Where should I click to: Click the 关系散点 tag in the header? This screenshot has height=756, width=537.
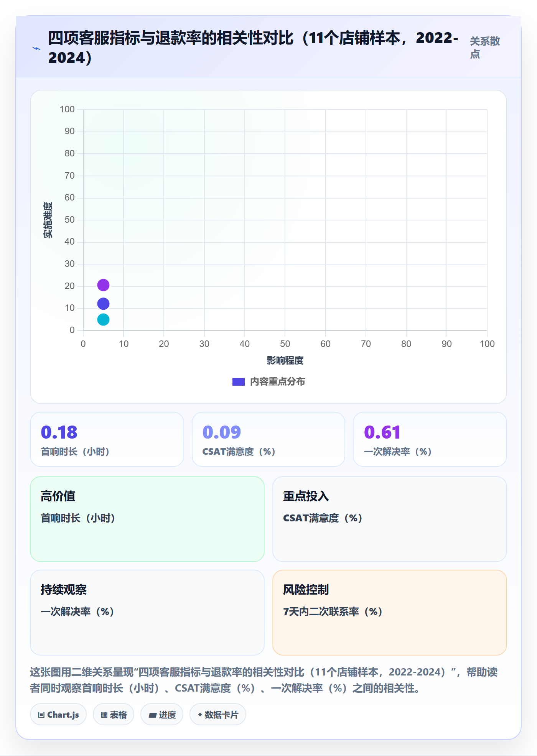485,48
